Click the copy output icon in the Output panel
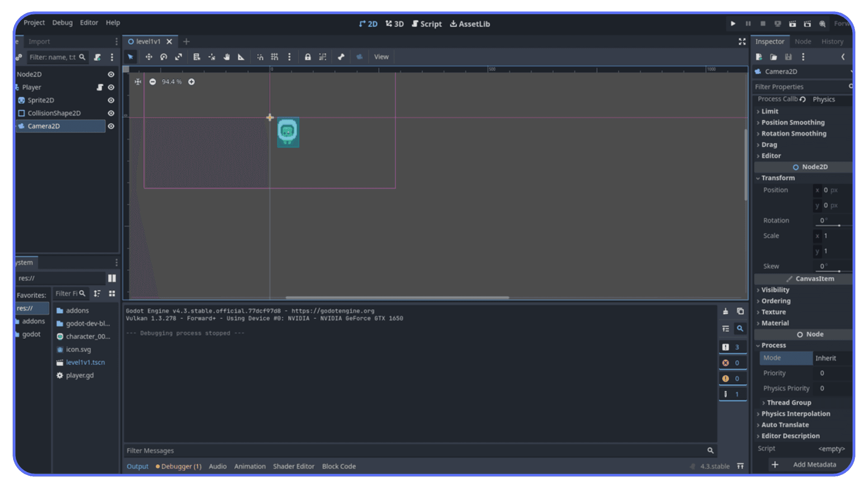 click(x=740, y=311)
